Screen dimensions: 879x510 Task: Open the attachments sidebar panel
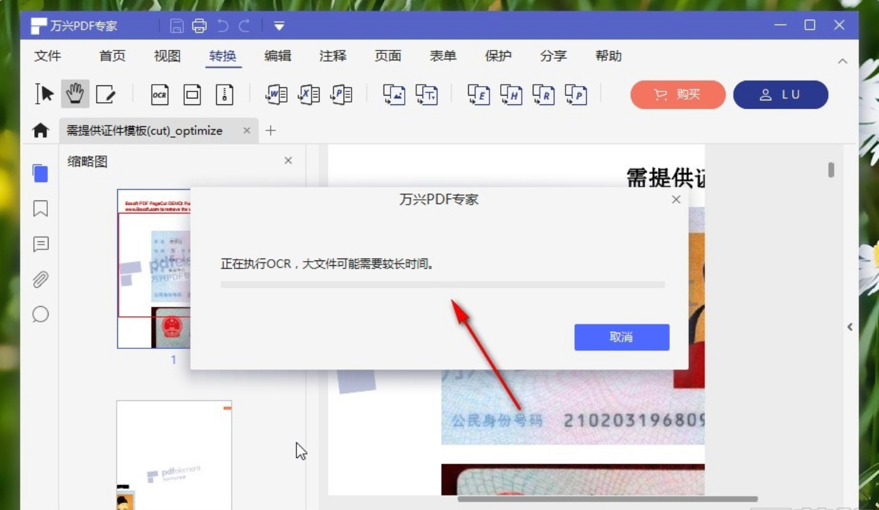[x=40, y=279]
